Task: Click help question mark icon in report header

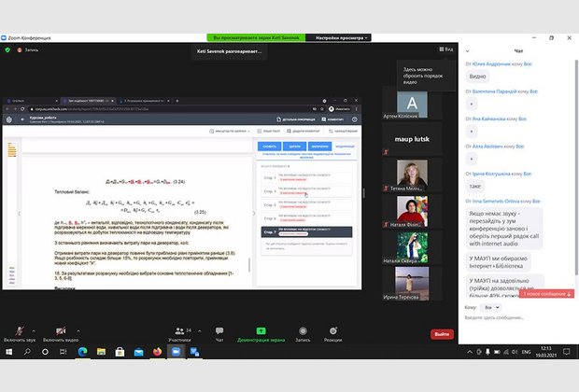Action: tap(355, 119)
